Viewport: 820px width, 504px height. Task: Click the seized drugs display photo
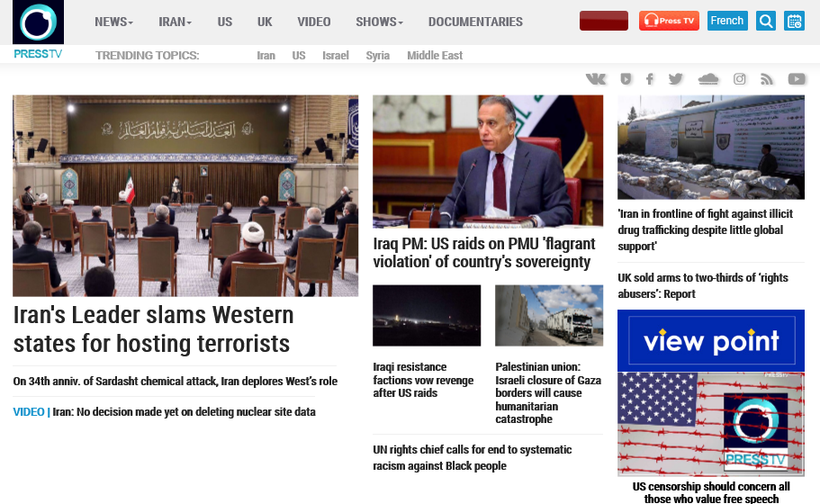tap(711, 147)
